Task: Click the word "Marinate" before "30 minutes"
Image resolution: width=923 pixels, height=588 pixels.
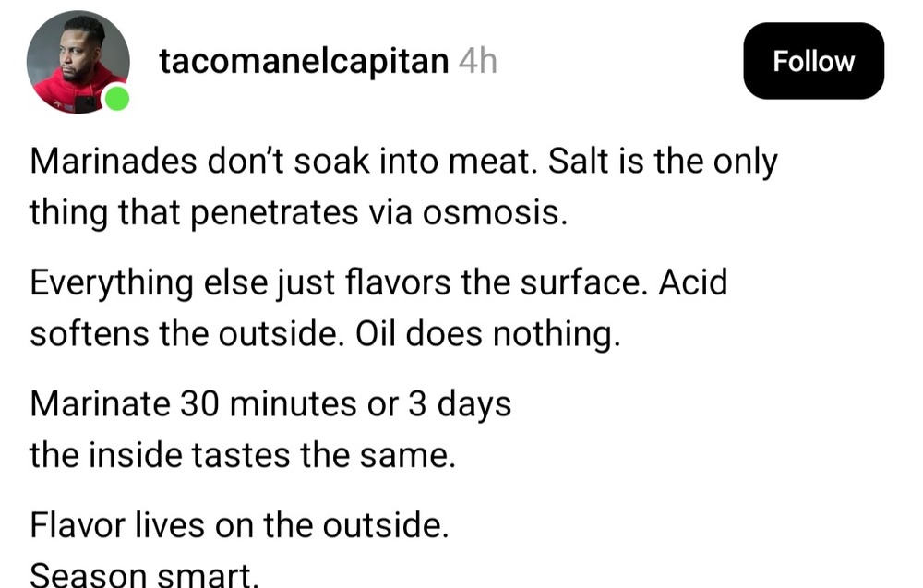Action: [x=100, y=404]
